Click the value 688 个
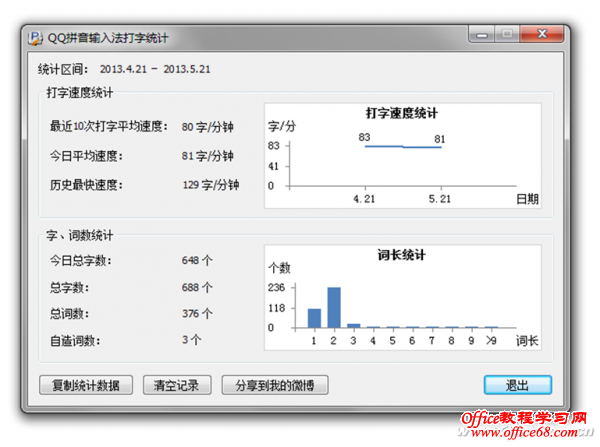The height and width of the screenshot is (447, 600). point(197,287)
